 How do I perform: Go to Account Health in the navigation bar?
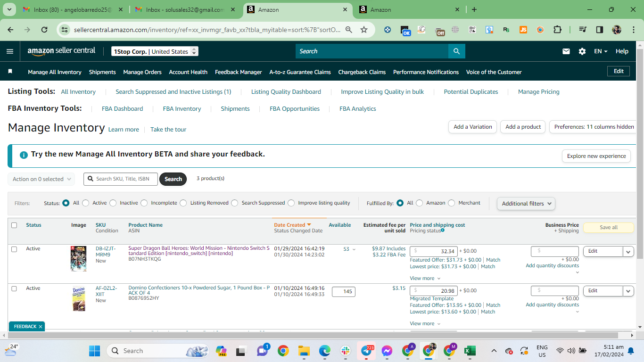coord(188,72)
